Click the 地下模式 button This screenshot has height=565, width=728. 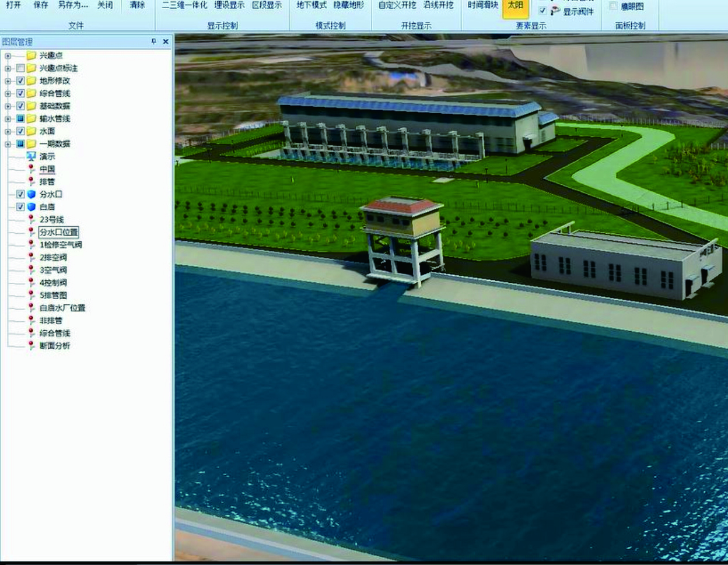click(x=311, y=5)
